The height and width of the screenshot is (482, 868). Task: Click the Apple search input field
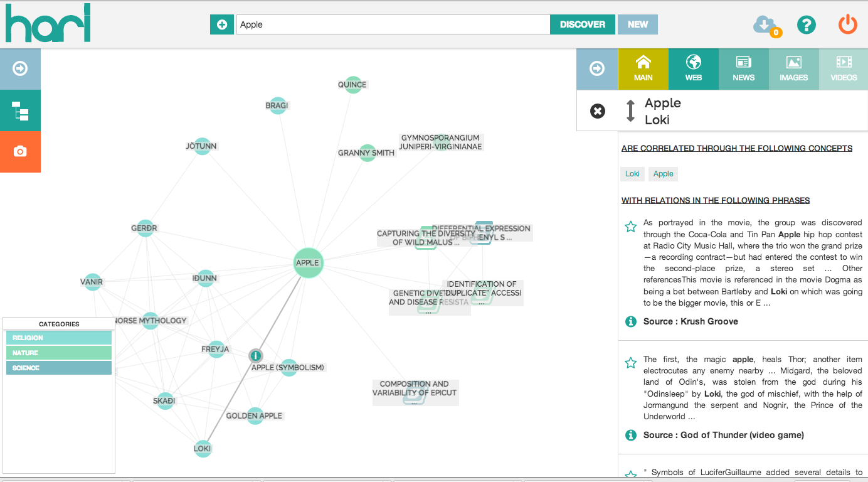pos(393,24)
